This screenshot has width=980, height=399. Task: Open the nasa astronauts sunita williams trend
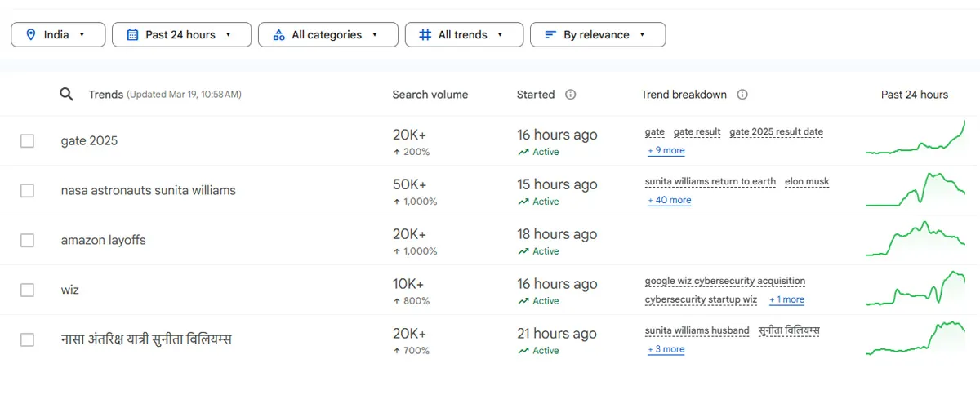point(149,191)
